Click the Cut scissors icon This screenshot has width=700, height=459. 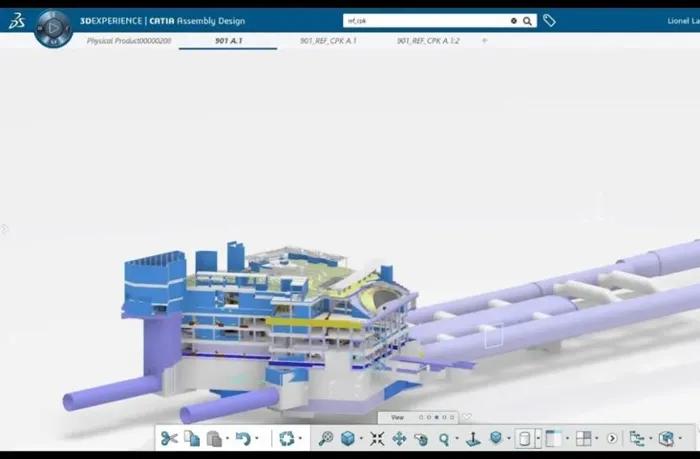click(x=169, y=438)
